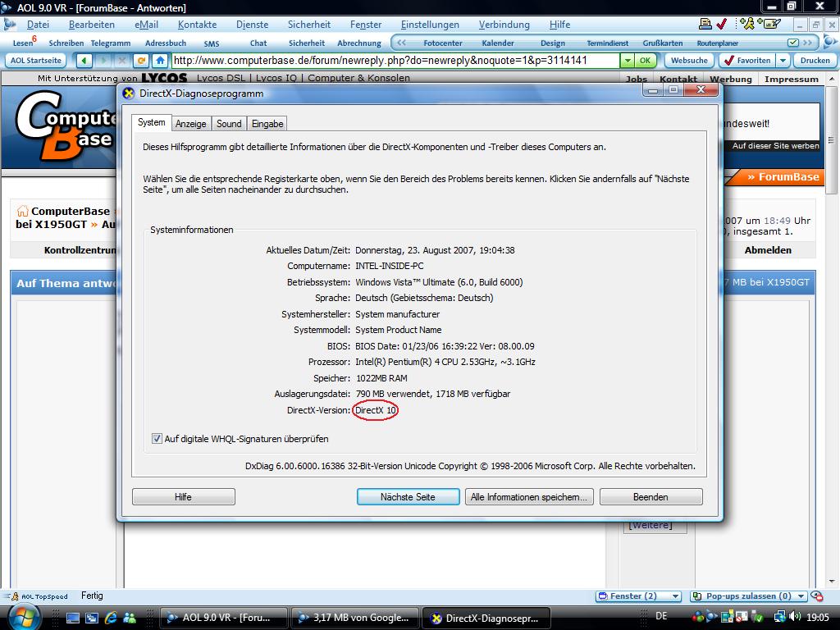Click the ForumBase orange link
Image resolution: width=840 pixels, height=630 pixels.
[783, 177]
